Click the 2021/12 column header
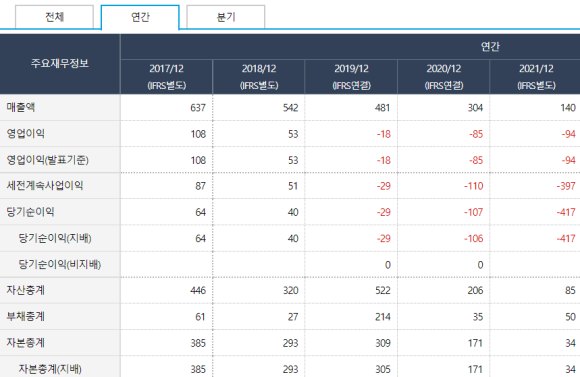This screenshot has width=580, height=377. point(535,77)
